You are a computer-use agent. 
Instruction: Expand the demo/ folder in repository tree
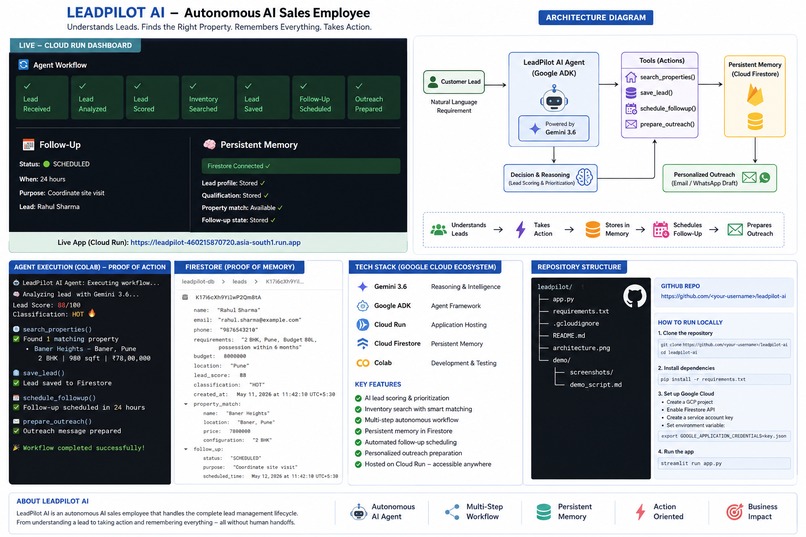pyautogui.click(x=561, y=360)
